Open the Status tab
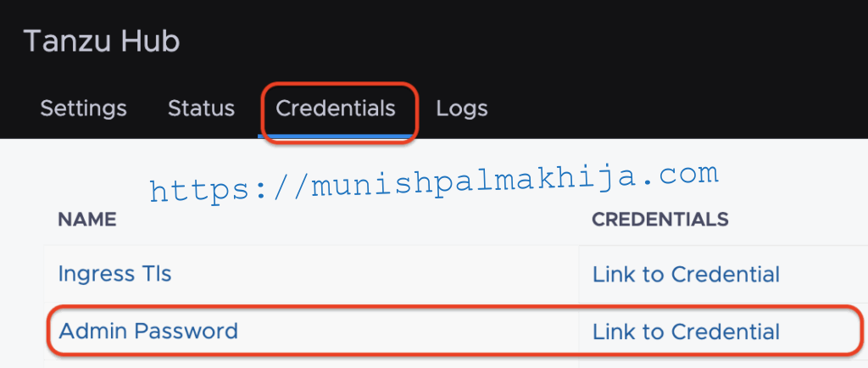868x368 pixels. tap(201, 109)
